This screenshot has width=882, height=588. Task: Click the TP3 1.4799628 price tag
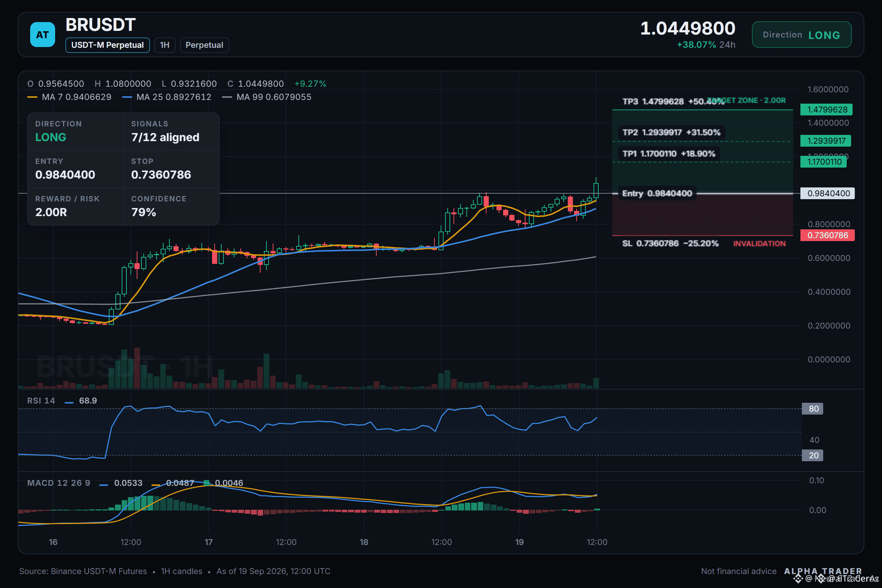point(826,110)
